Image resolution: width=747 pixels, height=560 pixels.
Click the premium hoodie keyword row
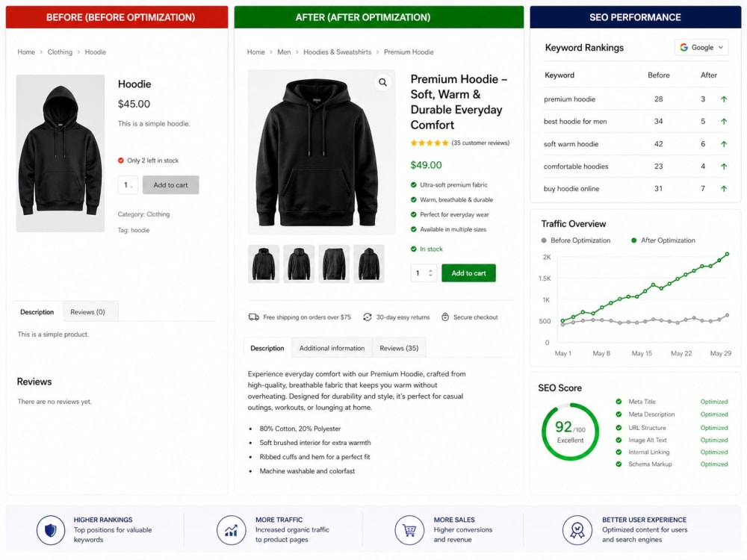point(636,99)
